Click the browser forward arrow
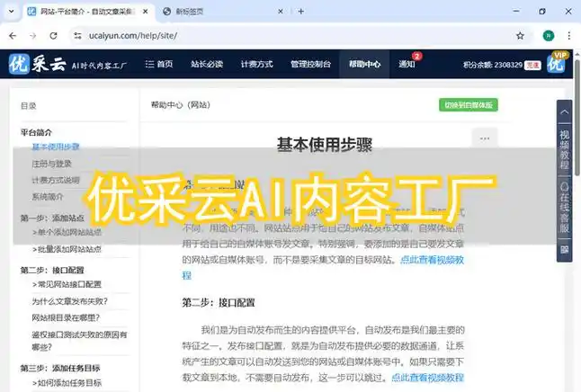The image size is (581, 392). click(33, 36)
